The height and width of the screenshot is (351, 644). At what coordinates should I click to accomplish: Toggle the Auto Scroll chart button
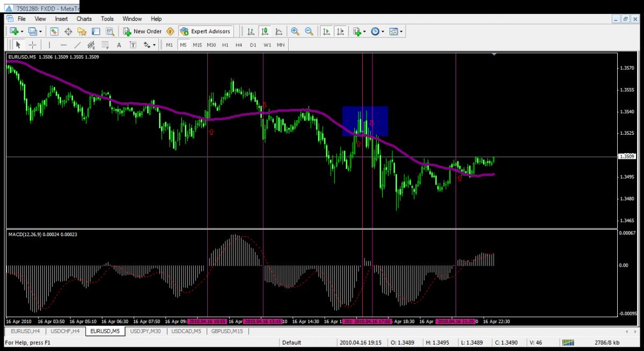click(326, 32)
